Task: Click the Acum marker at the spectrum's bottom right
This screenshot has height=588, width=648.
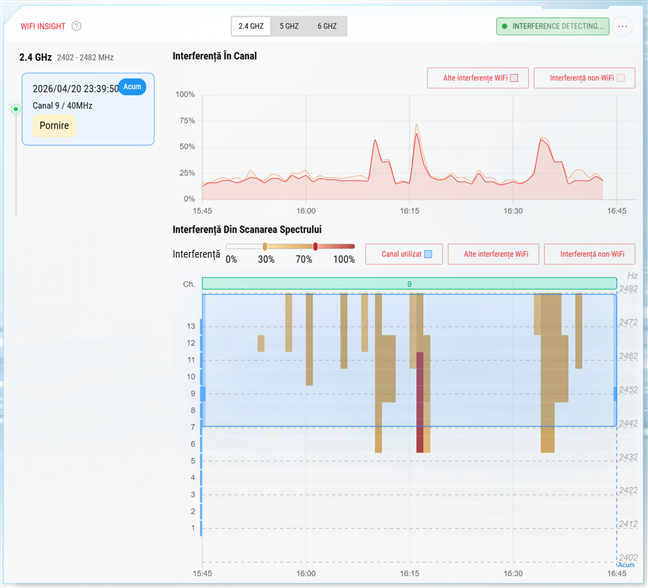Action: click(625, 565)
